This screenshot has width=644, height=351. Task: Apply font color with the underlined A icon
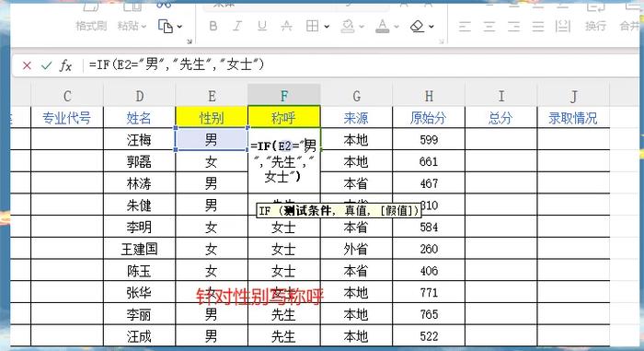pos(383,27)
